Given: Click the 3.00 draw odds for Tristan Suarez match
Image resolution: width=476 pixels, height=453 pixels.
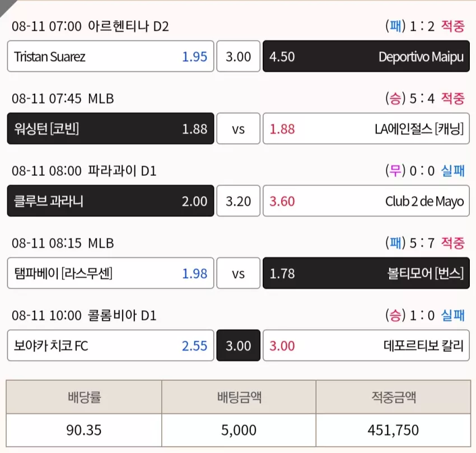Looking at the screenshot, I should tap(239, 56).
